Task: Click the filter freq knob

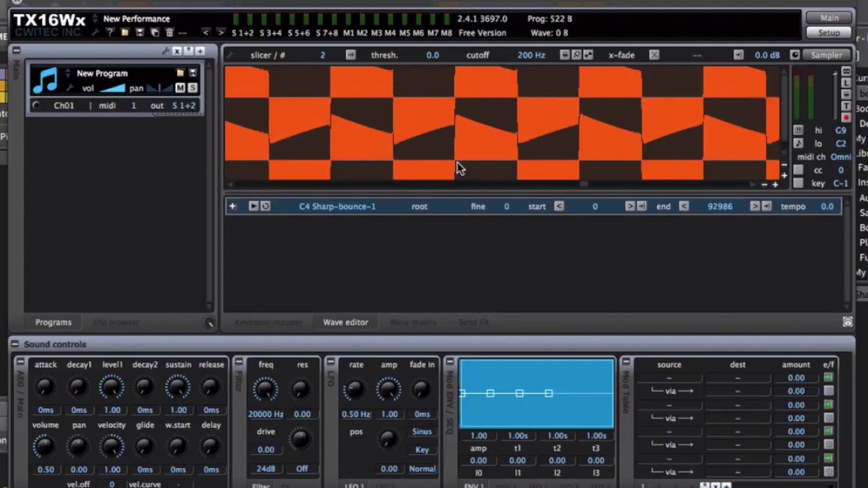Action: pyautogui.click(x=266, y=388)
